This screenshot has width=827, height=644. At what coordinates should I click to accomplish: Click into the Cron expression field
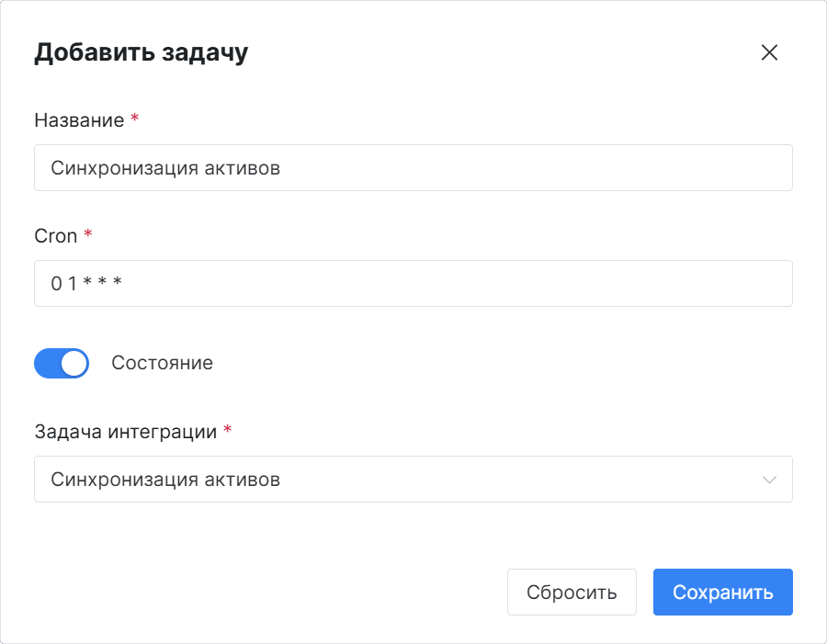(413, 283)
